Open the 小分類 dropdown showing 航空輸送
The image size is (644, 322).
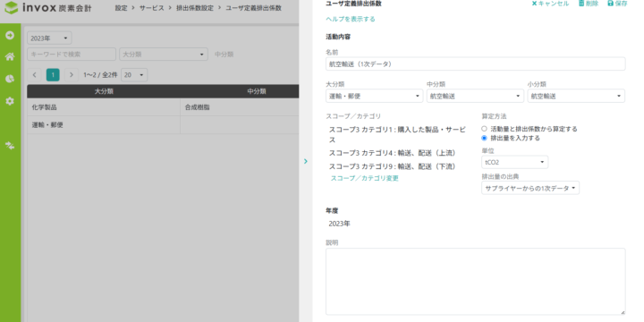(576, 96)
